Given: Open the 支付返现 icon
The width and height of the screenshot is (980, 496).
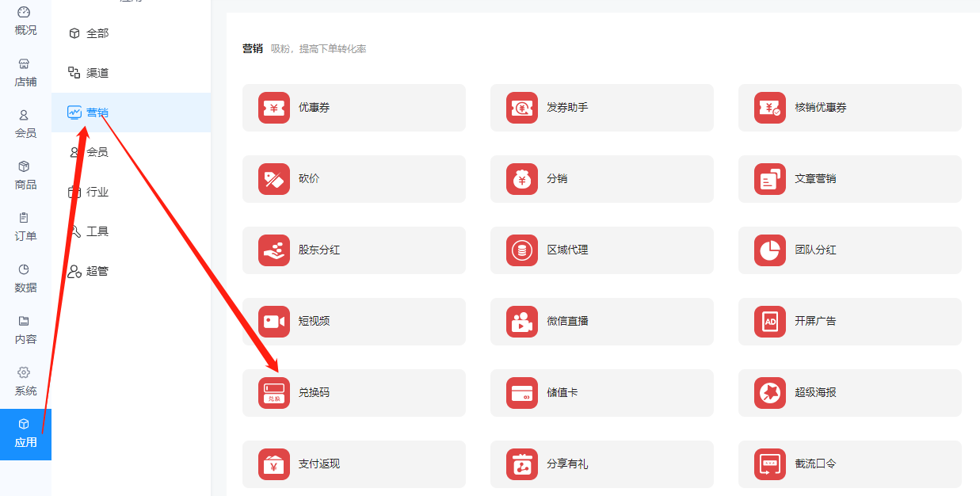Looking at the screenshot, I should [x=274, y=464].
